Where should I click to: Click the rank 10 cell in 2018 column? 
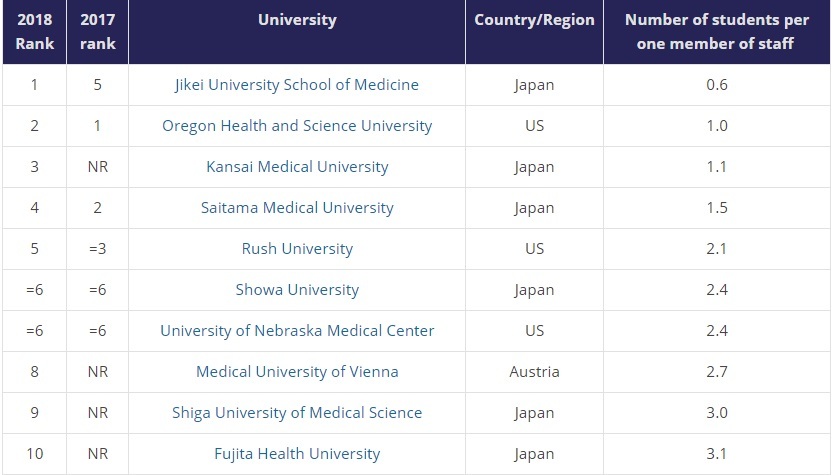click(x=34, y=454)
